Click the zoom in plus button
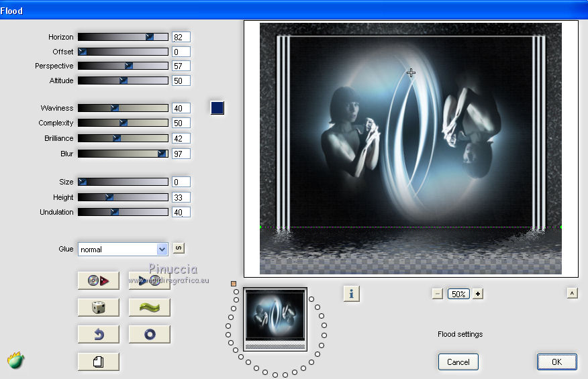 point(478,294)
